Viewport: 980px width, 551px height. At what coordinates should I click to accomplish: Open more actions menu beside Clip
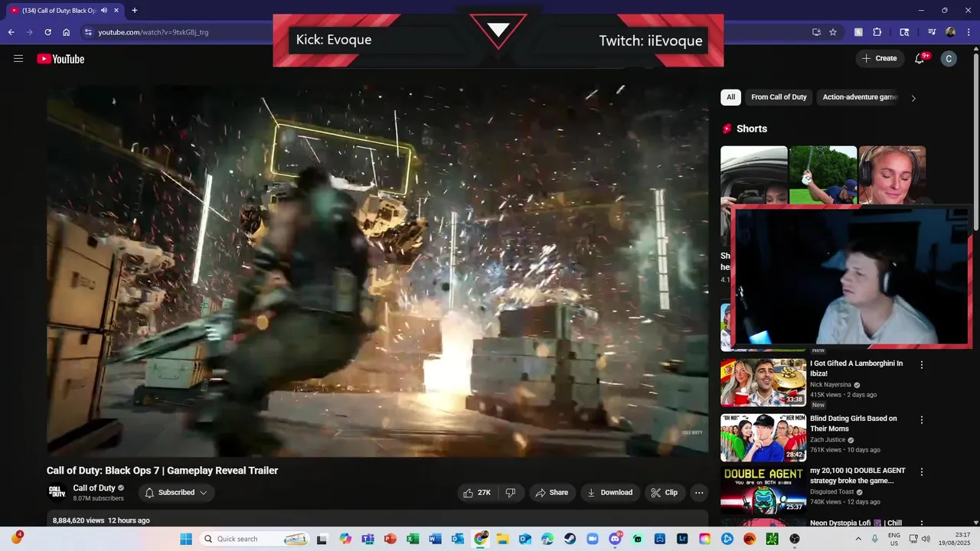[698, 493]
